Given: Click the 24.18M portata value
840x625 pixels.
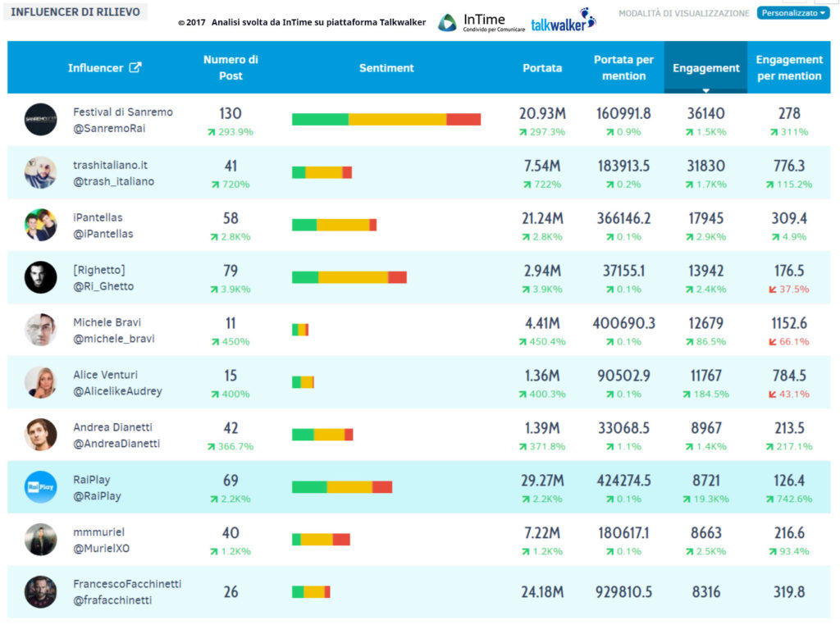Looking at the screenshot, I should click(542, 592).
